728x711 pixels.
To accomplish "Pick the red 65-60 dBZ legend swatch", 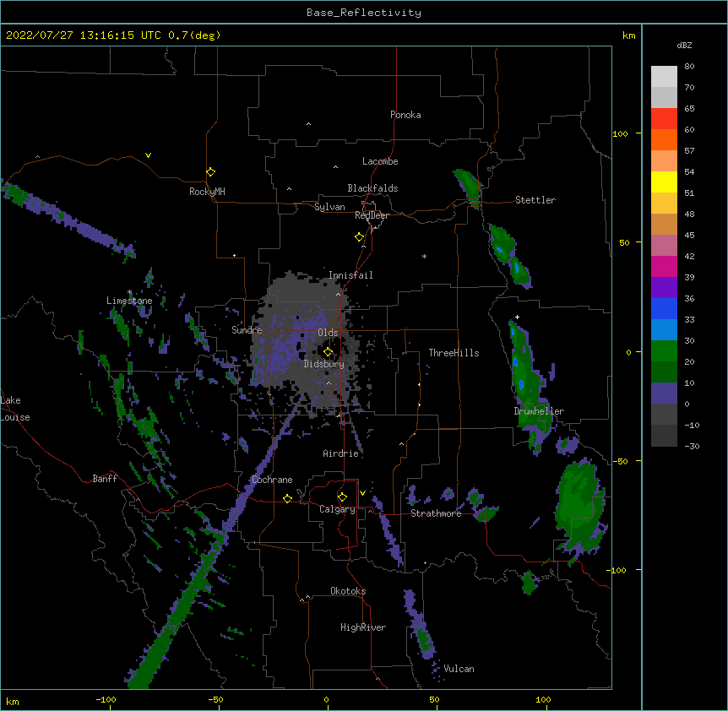I will point(664,119).
